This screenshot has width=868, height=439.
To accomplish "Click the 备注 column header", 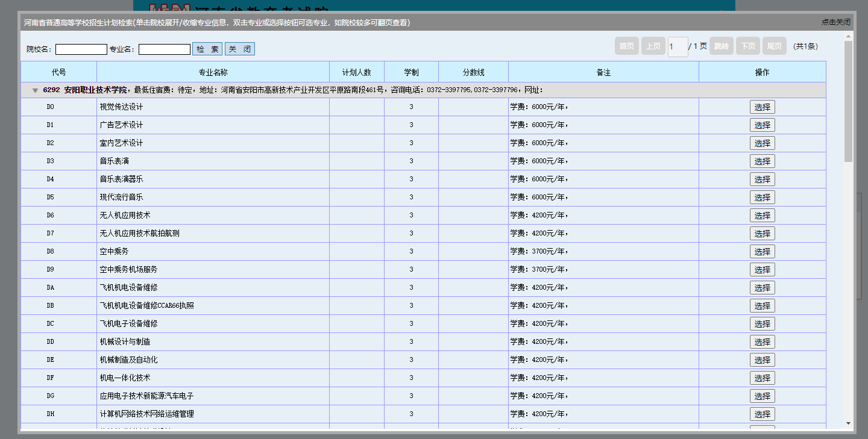I will tap(603, 72).
